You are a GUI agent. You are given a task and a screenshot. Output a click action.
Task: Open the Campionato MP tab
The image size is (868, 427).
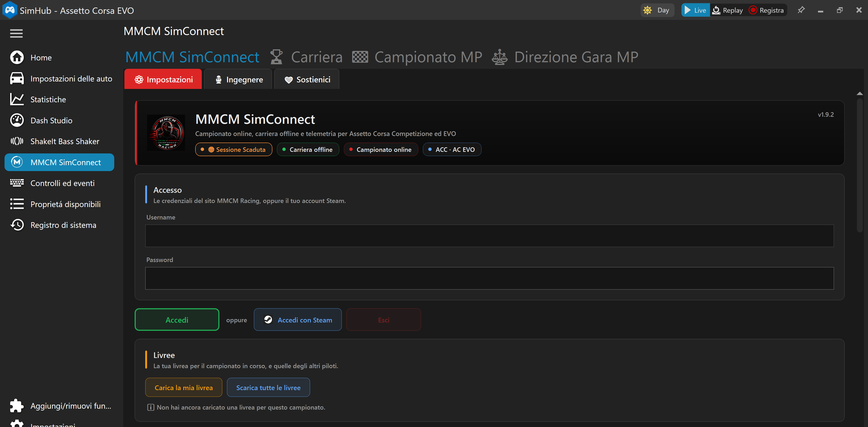pos(417,57)
